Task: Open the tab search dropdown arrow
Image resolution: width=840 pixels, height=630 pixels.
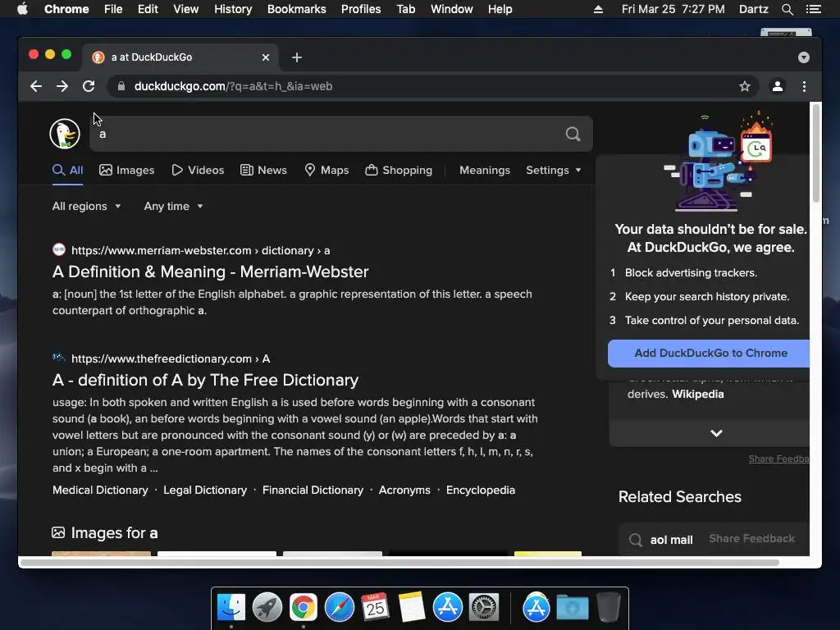Action: click(x=804, y=57)
